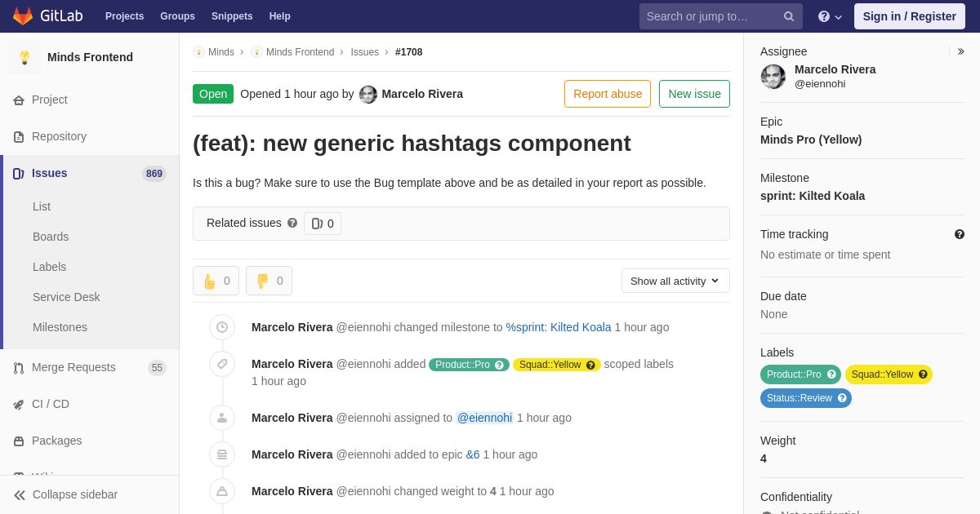Viewport: 980px width, 514px height.
Task: Click Marcelo Rivera's assignee avatar
Action: click(x=773, y=77)
